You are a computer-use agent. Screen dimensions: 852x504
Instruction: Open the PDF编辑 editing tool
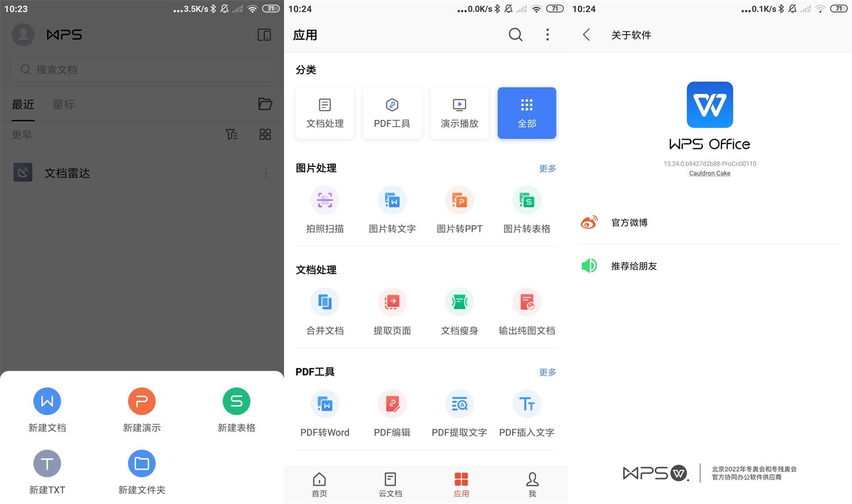click(392, 413)
